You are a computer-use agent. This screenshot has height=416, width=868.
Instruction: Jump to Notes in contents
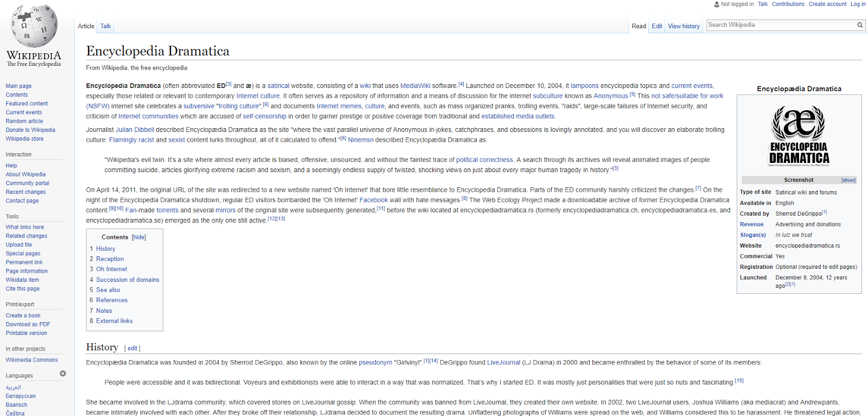coord(104,311)
